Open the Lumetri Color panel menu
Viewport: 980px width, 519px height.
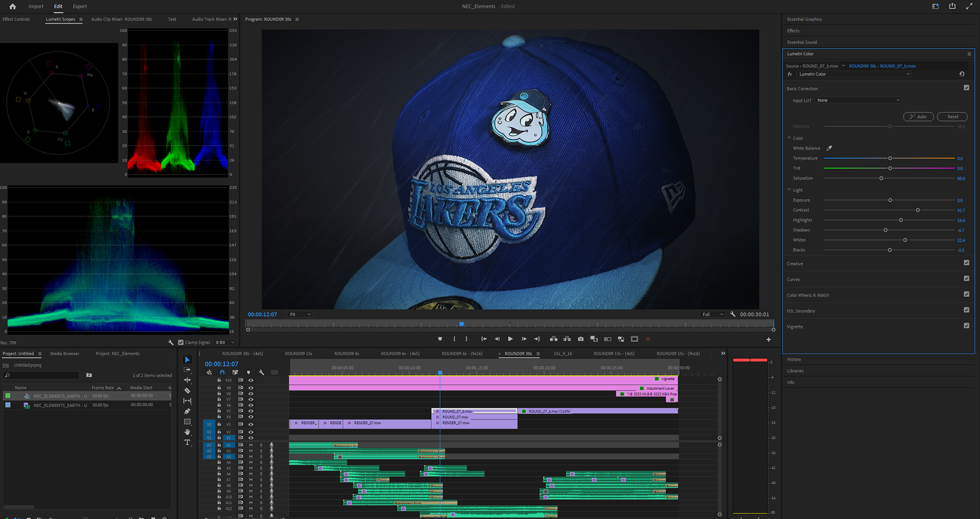click(969, 54)
